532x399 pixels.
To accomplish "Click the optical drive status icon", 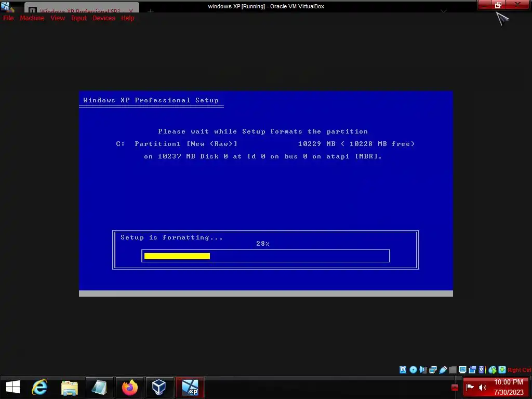I will 413,370.
